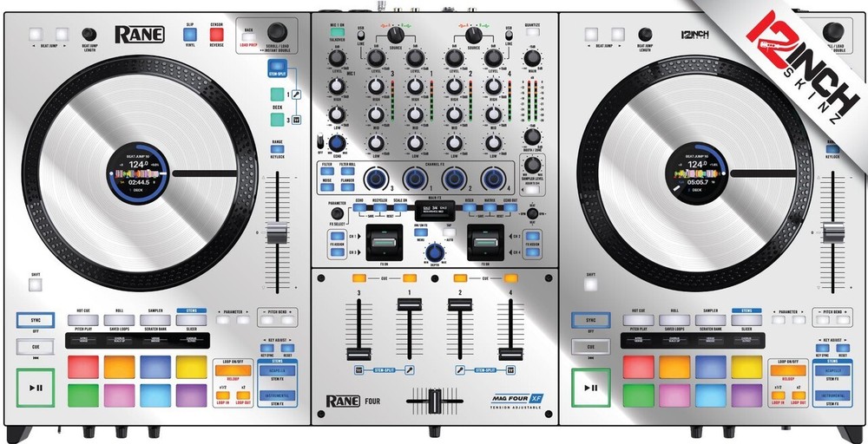Select Roll pad mode on left deck
868x444 pixels.
tap(119, 320)
